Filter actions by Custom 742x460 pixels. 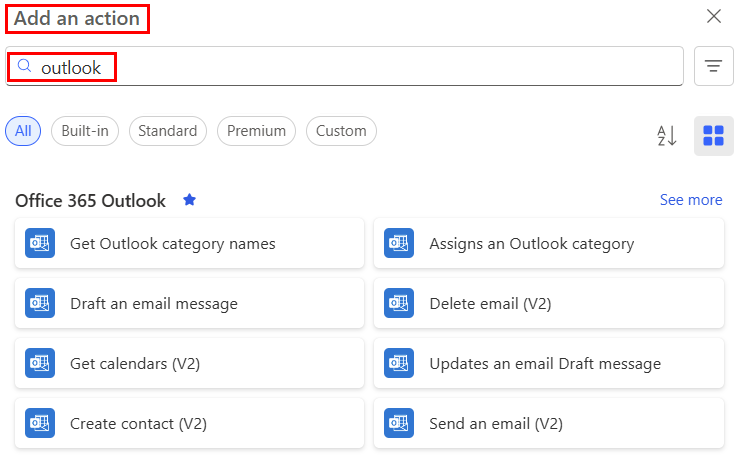[341, 130]
